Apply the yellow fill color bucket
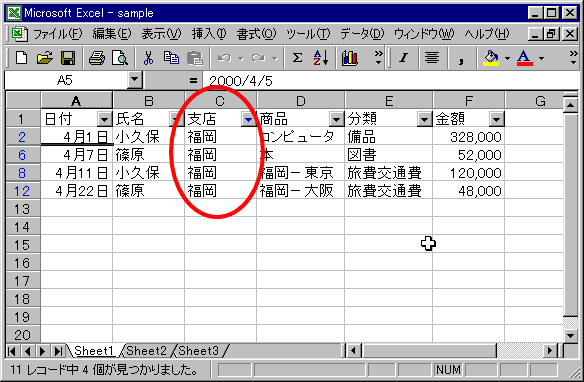The image size is (584, 382). (x=491, y=58)
